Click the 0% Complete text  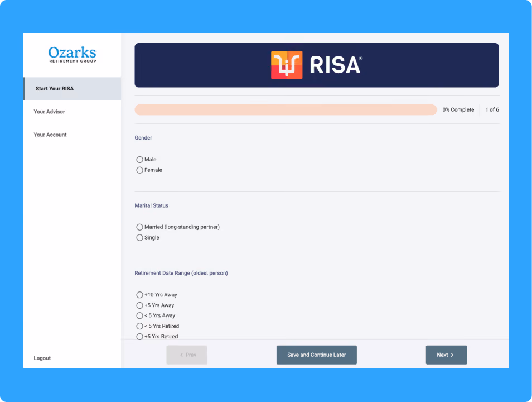458,110
